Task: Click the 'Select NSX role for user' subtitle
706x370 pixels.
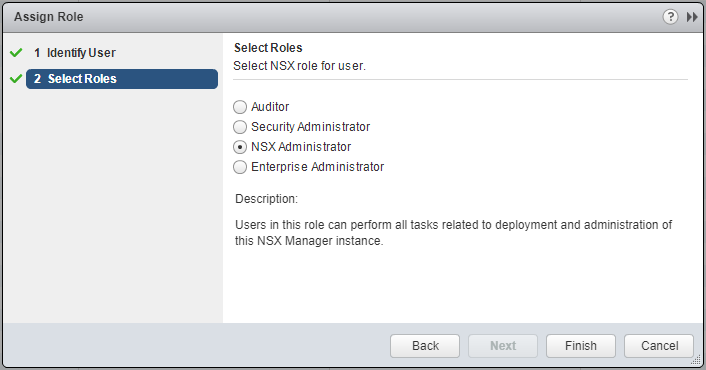Action: tap(299, 66)
